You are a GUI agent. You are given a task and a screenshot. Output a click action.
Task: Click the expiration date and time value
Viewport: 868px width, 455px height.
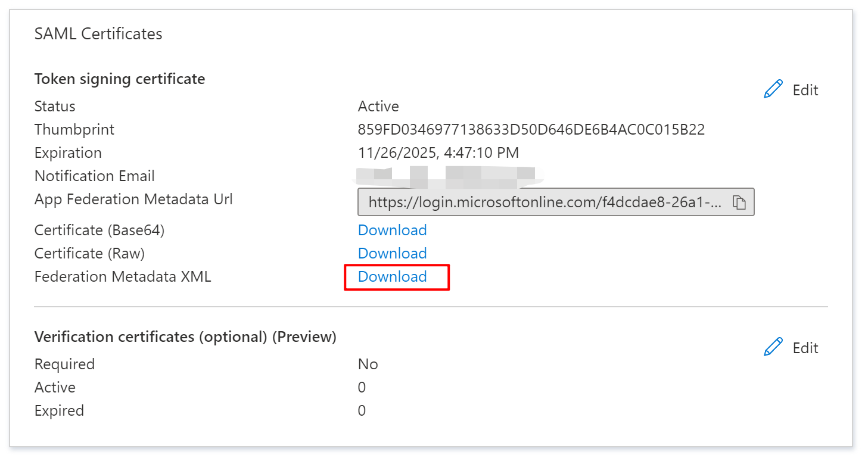tap(438, 153)
